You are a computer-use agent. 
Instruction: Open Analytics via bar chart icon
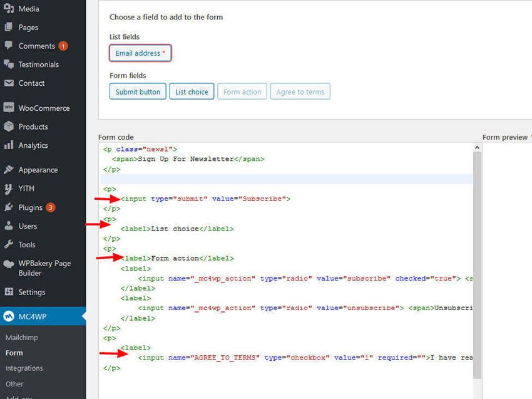tap(9, 145)
